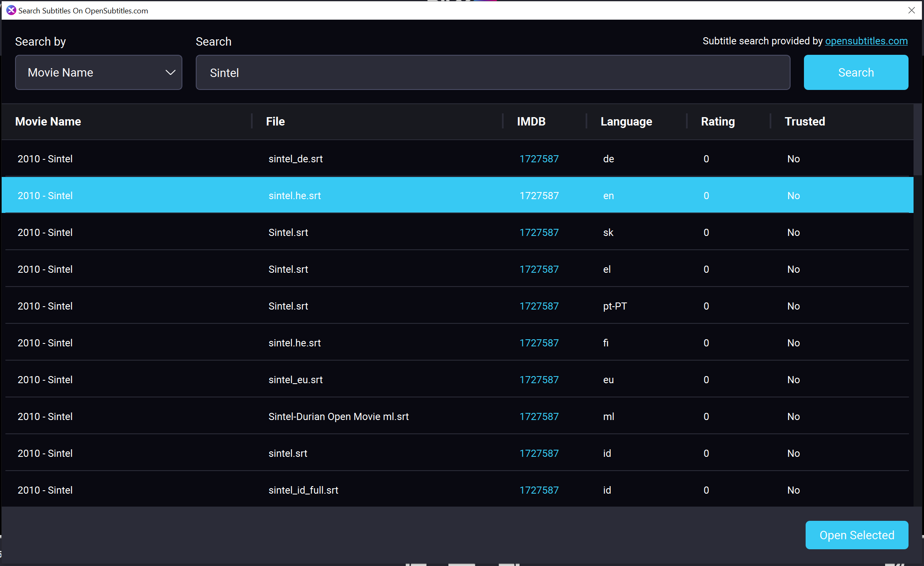Open the Movie Name combo box
This screenshot has width=924, height=566.
pyautogui.click(x=98, y=72)
